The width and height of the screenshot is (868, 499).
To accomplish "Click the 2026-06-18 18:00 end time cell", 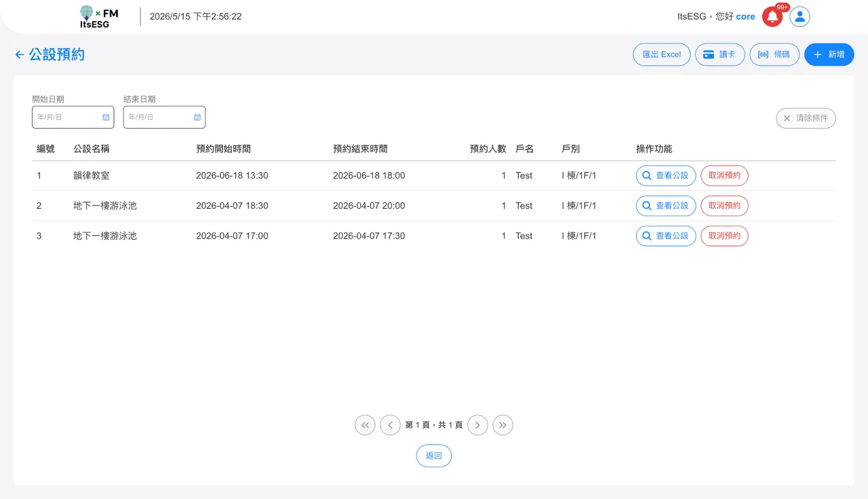I will point(369,176).
